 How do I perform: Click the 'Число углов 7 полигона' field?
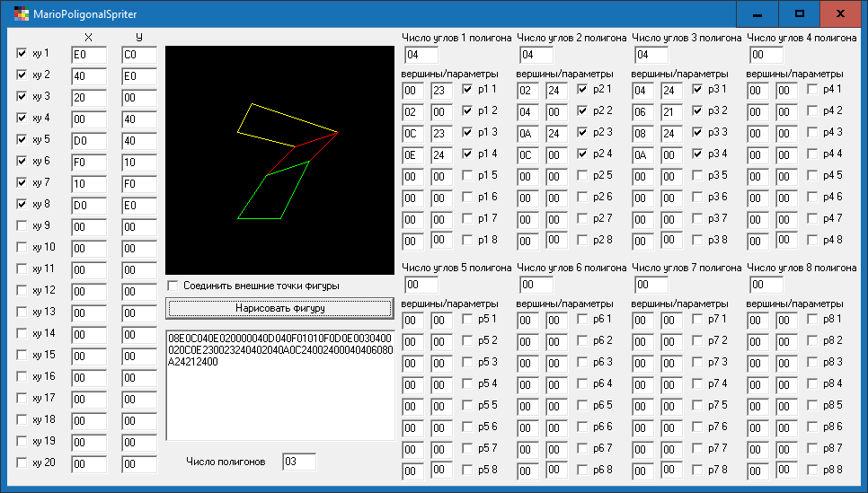click(x=651, y=285)
